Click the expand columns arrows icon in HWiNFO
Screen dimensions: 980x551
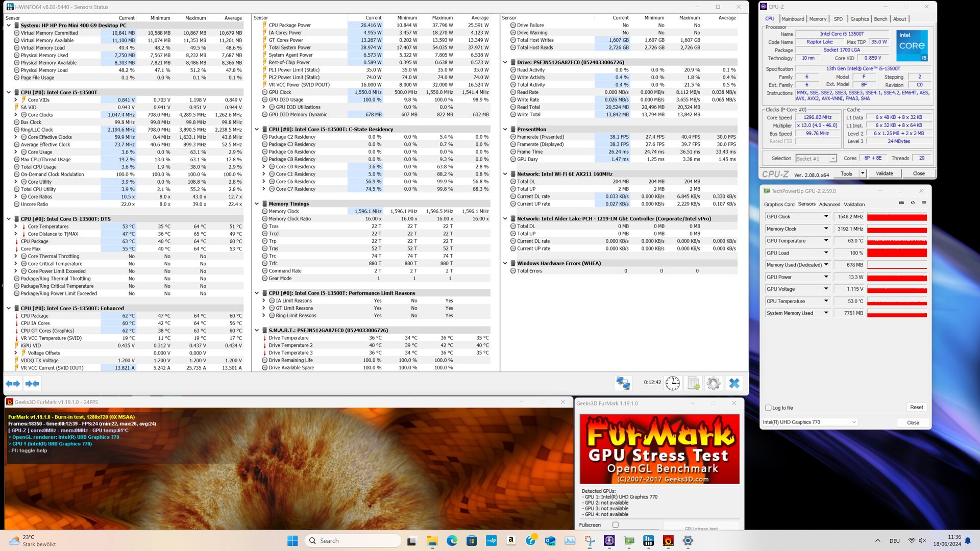pos(13,384)
